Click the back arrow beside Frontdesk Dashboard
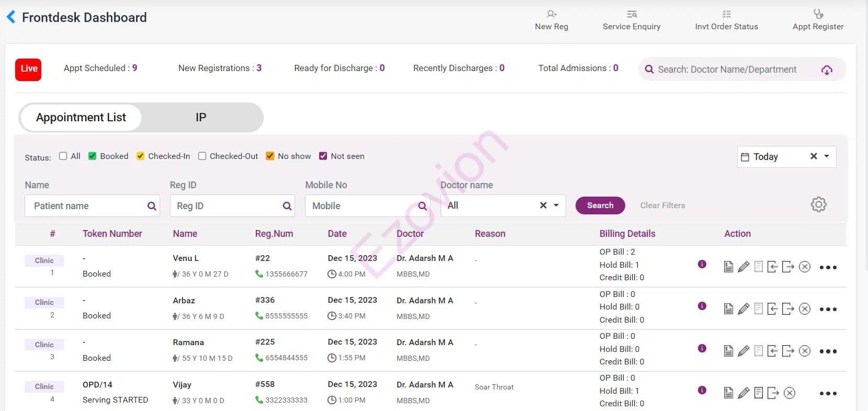The width and height of the screenshot is (868, 411). (11, 17)
